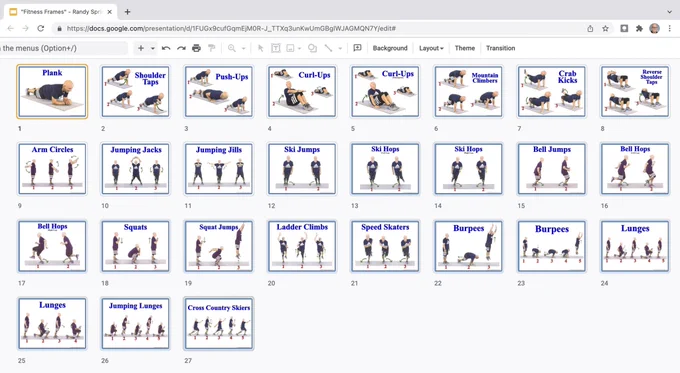Undo the last action
This screenshot has height=373, width=680.
166,48
